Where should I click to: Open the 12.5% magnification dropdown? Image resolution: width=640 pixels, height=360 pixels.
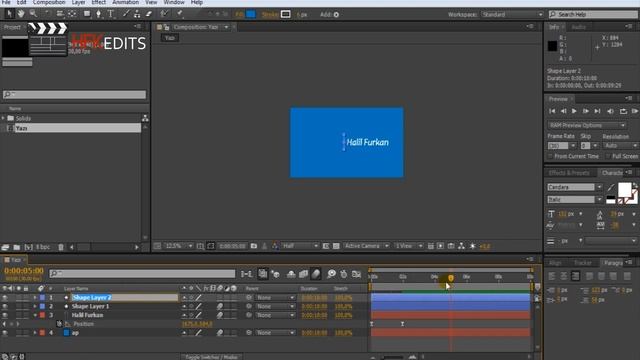coord(178,246)
